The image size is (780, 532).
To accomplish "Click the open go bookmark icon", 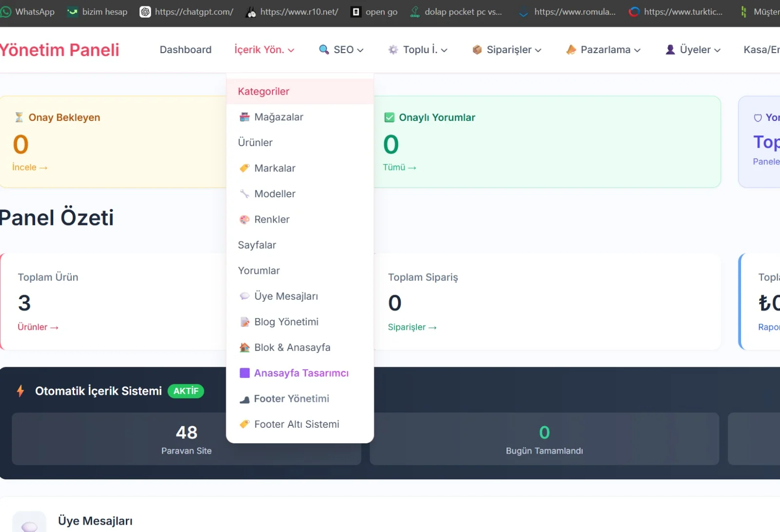I will click(x=356, y=12).
